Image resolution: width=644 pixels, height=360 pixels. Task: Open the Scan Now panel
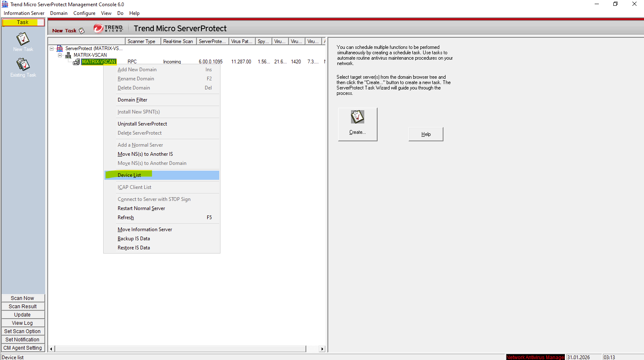click(23, 298)
